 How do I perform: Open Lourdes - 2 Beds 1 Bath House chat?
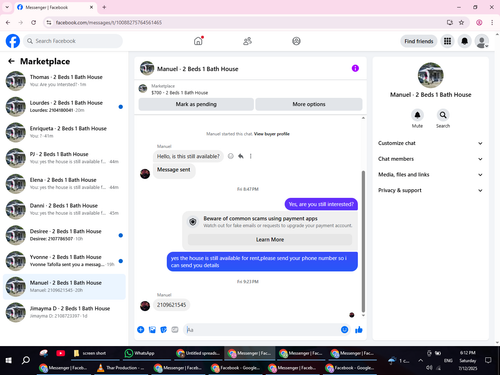coord(64,106)
